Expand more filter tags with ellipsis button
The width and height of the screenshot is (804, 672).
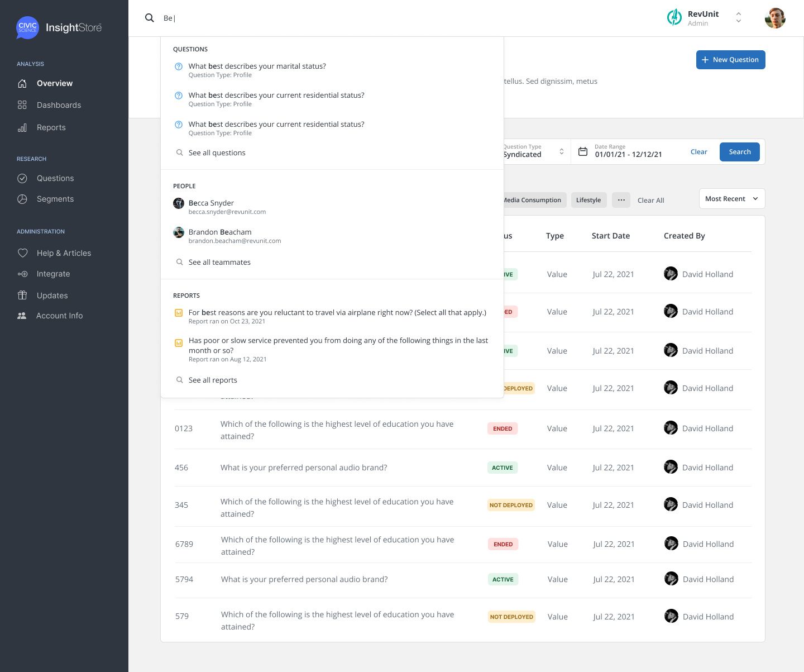[621, 200]
